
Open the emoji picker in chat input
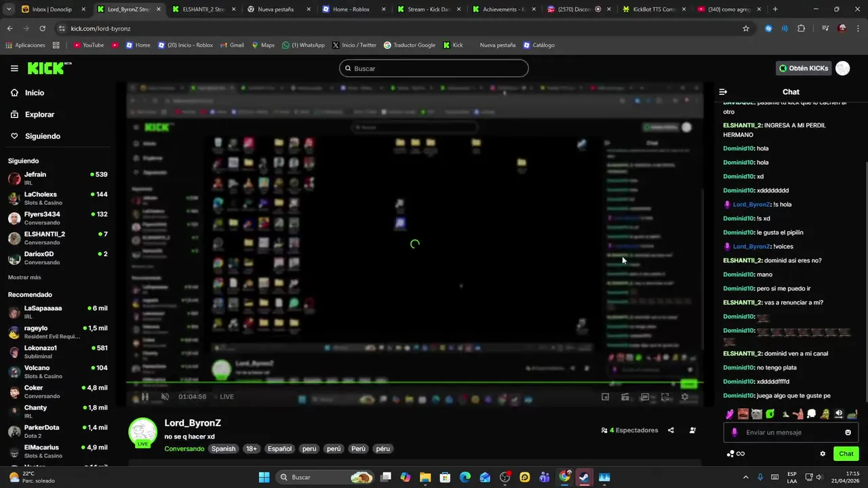(848, 432)
